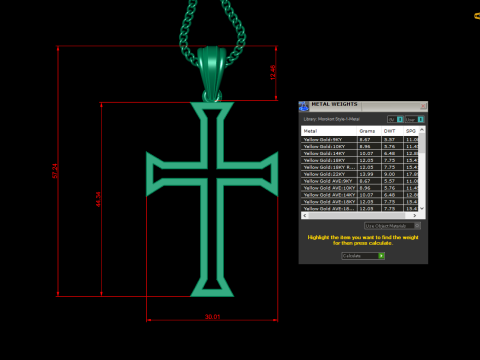Select the Yellow Gold:10KY row
Viewport: 480px width, 360px height.
(360, 146)
